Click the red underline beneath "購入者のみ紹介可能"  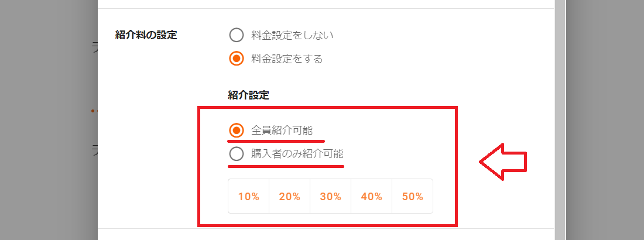pos(286,166)
